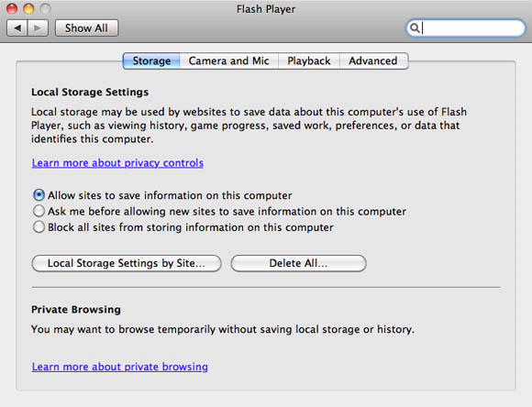Go forward with the right arrow button
532x407 pixels.
pyautogui.click(x=38, y=27)
